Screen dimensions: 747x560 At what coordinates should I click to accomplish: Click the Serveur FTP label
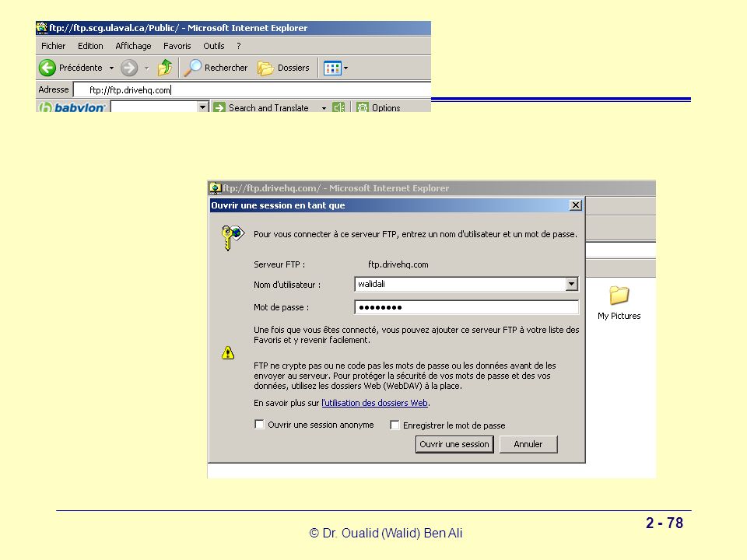[279, 264]
